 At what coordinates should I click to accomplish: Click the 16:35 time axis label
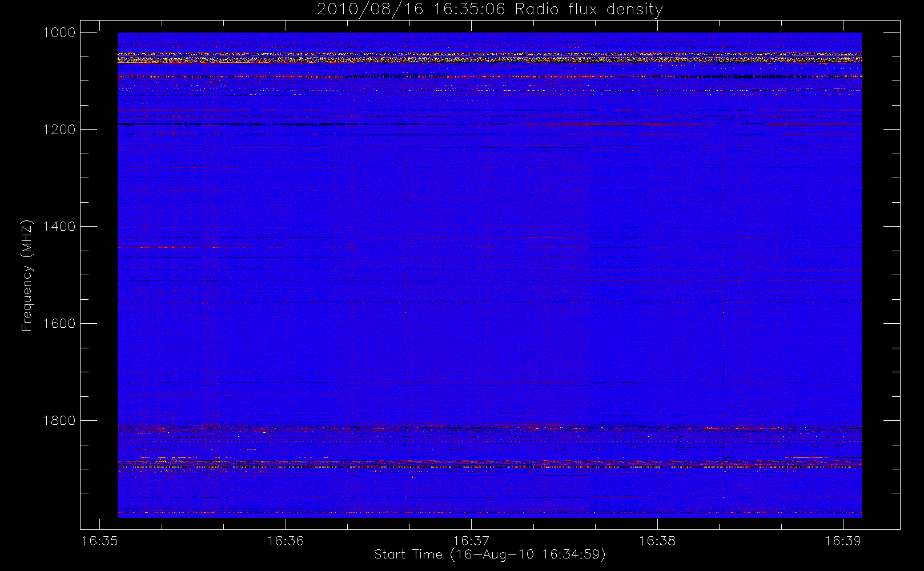100,541
